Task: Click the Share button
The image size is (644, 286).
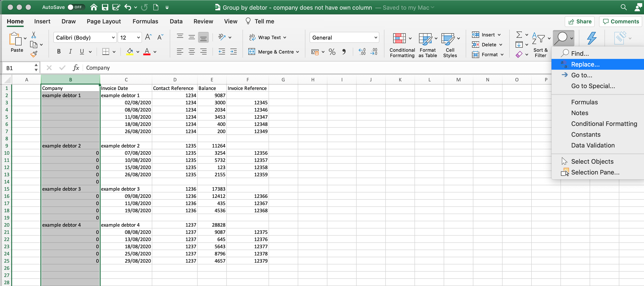Action: coord(580,22)
